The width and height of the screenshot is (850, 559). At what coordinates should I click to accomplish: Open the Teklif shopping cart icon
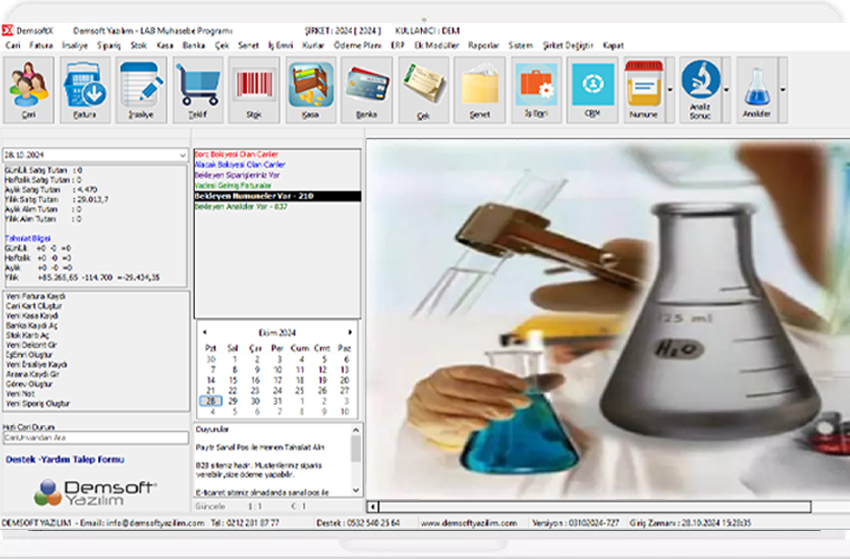tap(198, 89)
